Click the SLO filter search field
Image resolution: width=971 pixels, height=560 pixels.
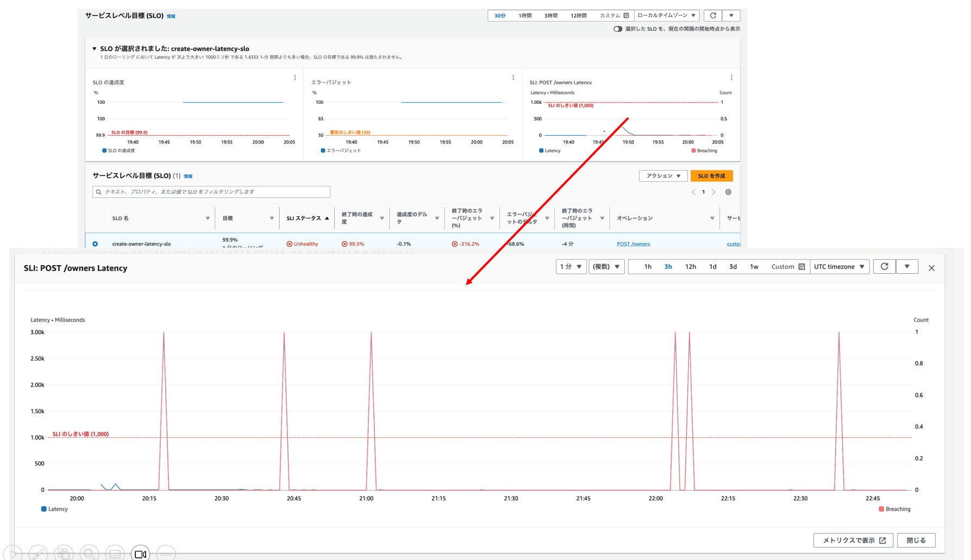pos(211,192)
